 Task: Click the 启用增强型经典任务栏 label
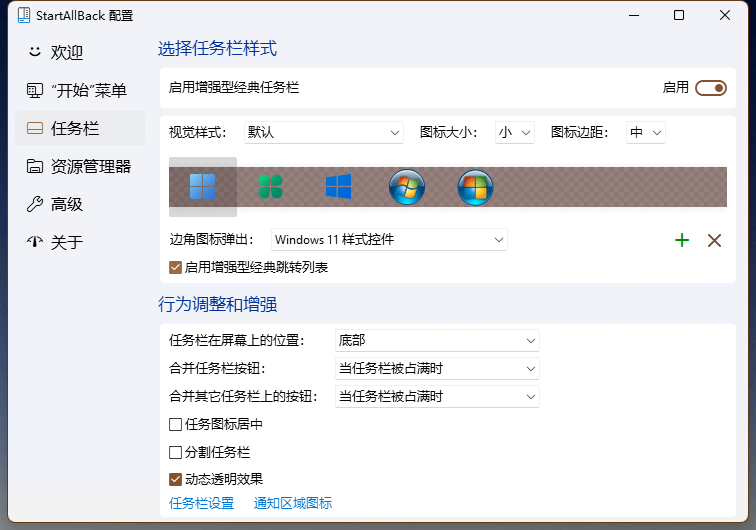coord(234,88)
